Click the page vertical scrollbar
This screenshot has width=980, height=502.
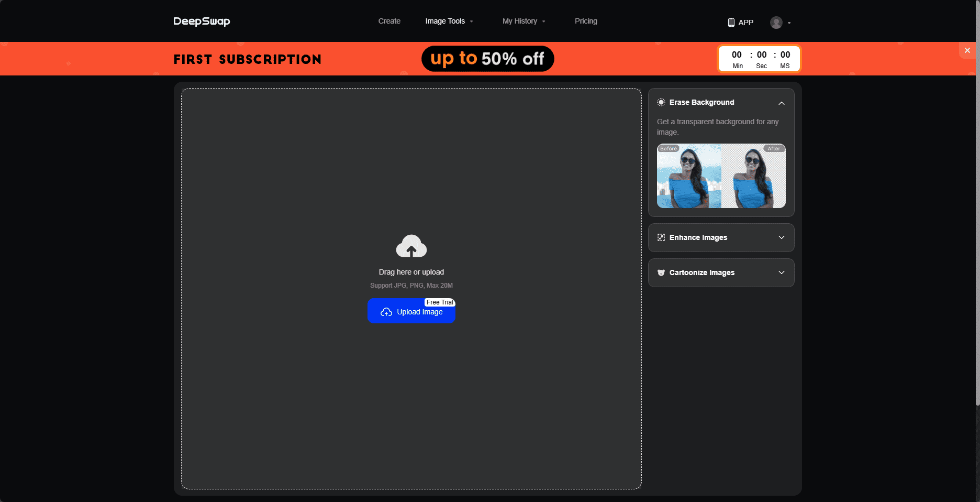[977, 202]
